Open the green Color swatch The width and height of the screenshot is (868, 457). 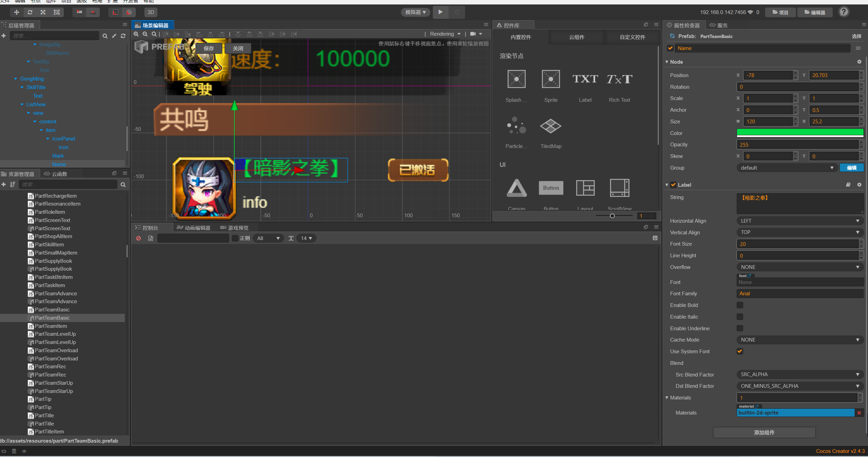(x=799, y=133)
